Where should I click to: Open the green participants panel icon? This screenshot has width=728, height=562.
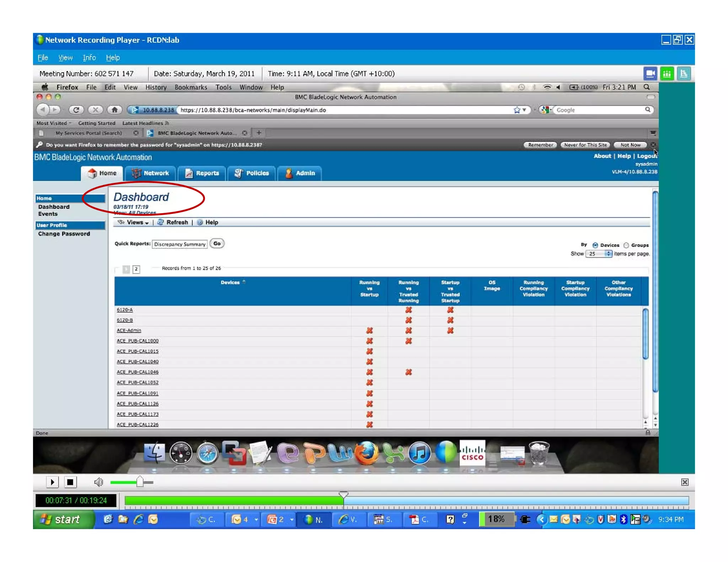(x=667, y=74)
